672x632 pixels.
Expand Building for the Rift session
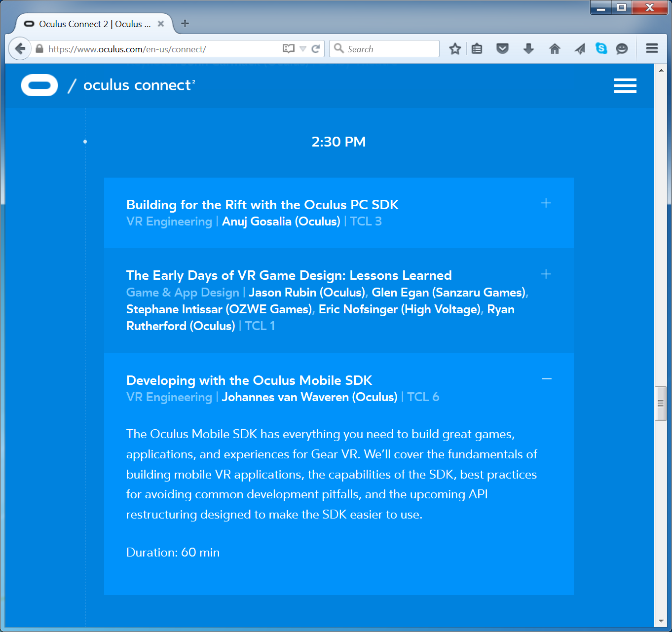click(x=546, y=203)
